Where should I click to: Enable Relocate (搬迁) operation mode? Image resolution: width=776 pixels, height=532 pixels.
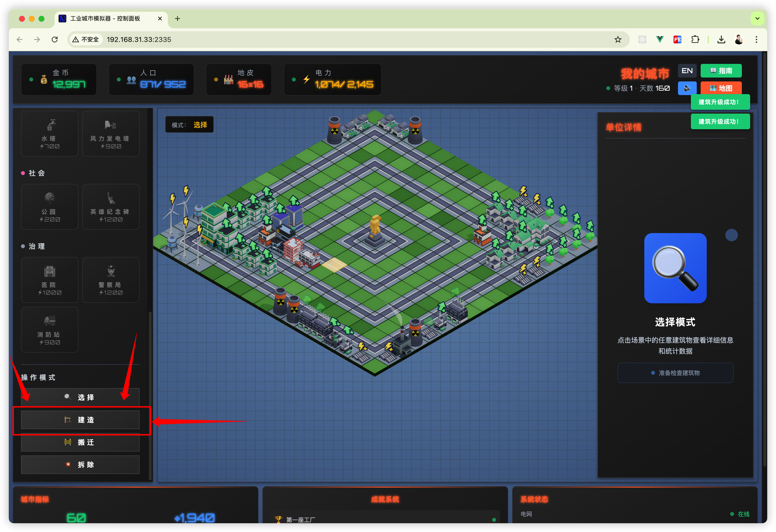point(80,442)
